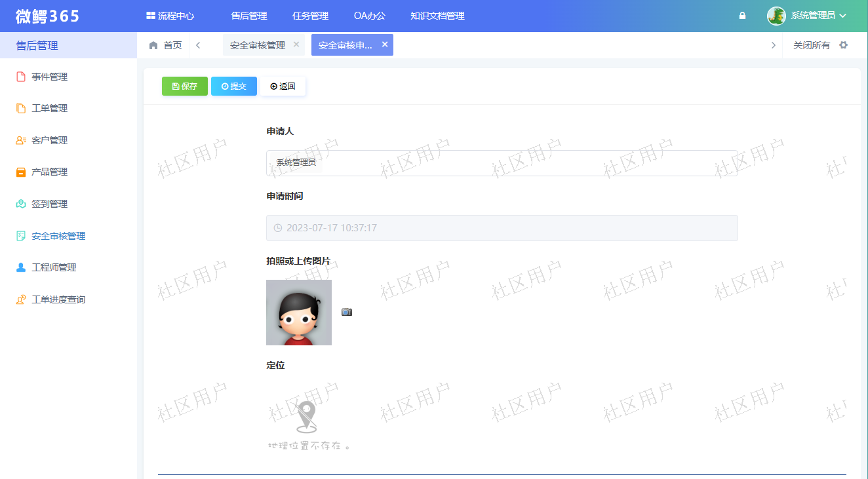This screenshot has width=868, height=479.
Task: Open the settings gear next to 关闭所有
Action: (x=843, y=45)
